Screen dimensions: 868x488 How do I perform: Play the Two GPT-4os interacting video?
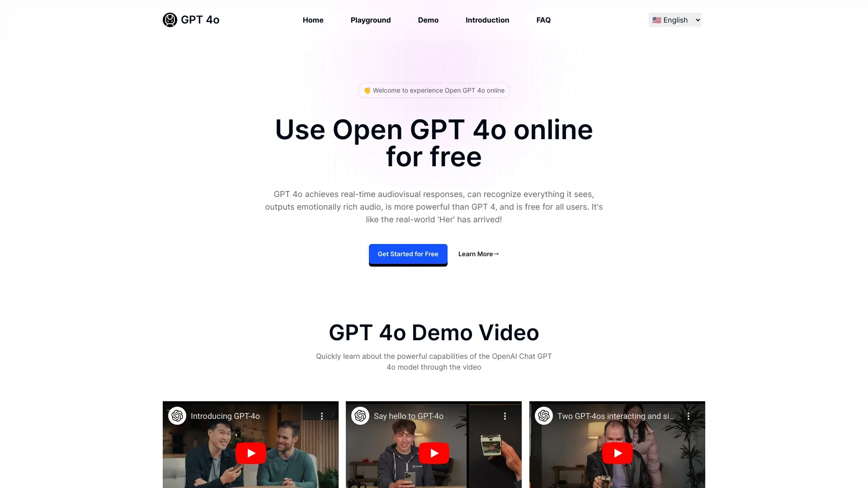pos(617,453)
